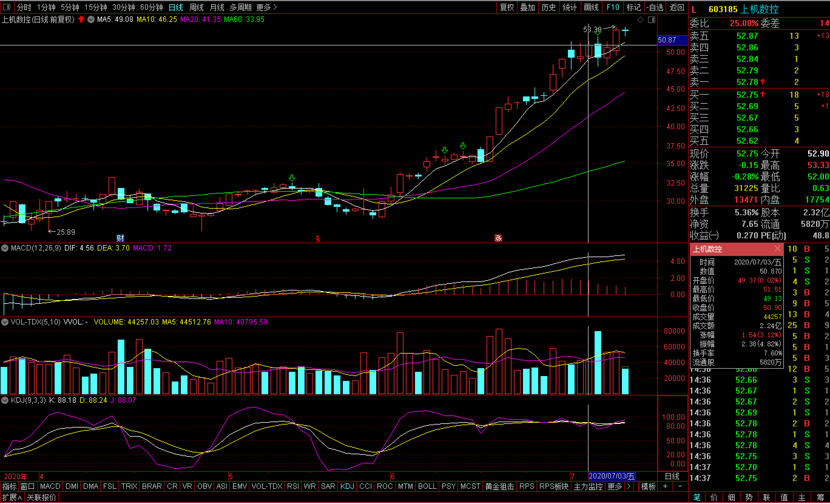The width and height of the screenshot is (830, 504).
Task: Switch to 月线 monthly chart
Action: 217,7
